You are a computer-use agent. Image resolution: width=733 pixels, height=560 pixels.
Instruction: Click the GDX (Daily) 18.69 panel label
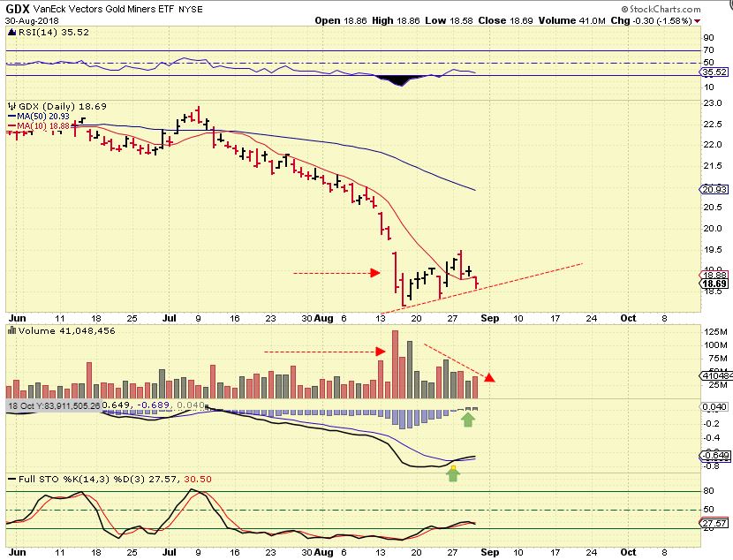coord(63,107)
